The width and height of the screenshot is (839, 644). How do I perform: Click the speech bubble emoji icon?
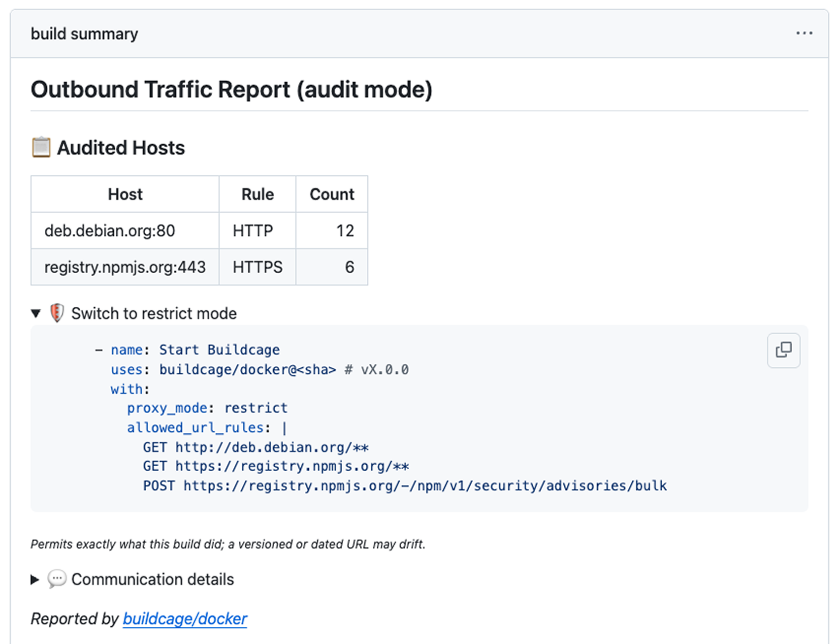pos(57,579)
